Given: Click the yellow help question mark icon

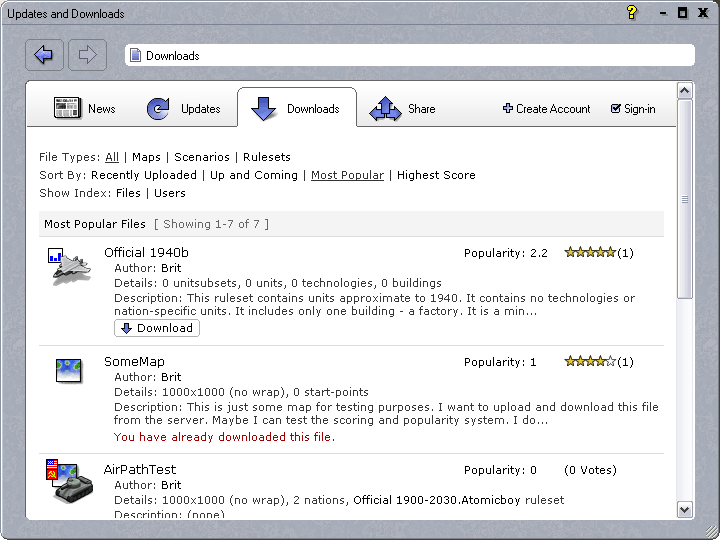Looking at the screenshot, I should point(632,12).
